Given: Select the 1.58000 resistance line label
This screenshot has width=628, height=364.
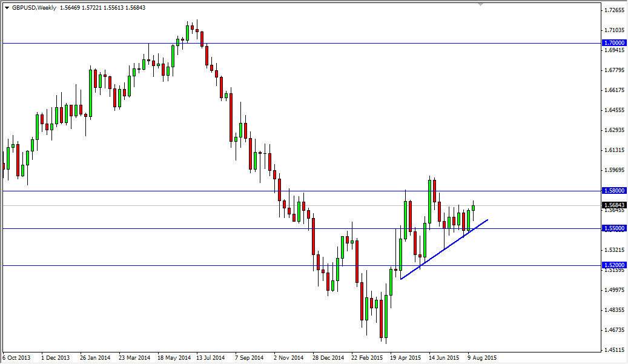Looking at the screenshot, I should [x=613, y=190].
